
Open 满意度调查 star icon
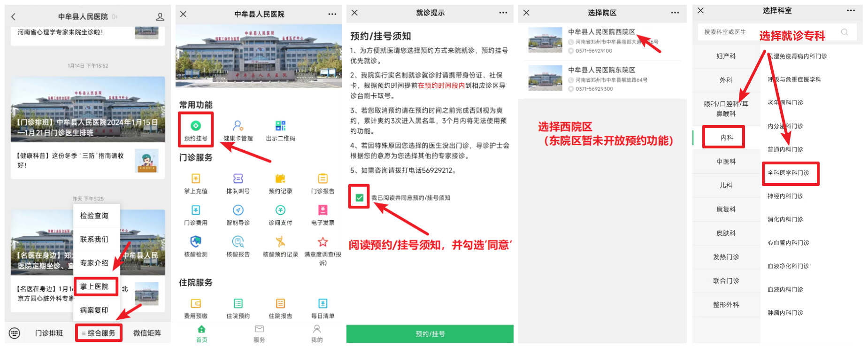click(323, 241)
